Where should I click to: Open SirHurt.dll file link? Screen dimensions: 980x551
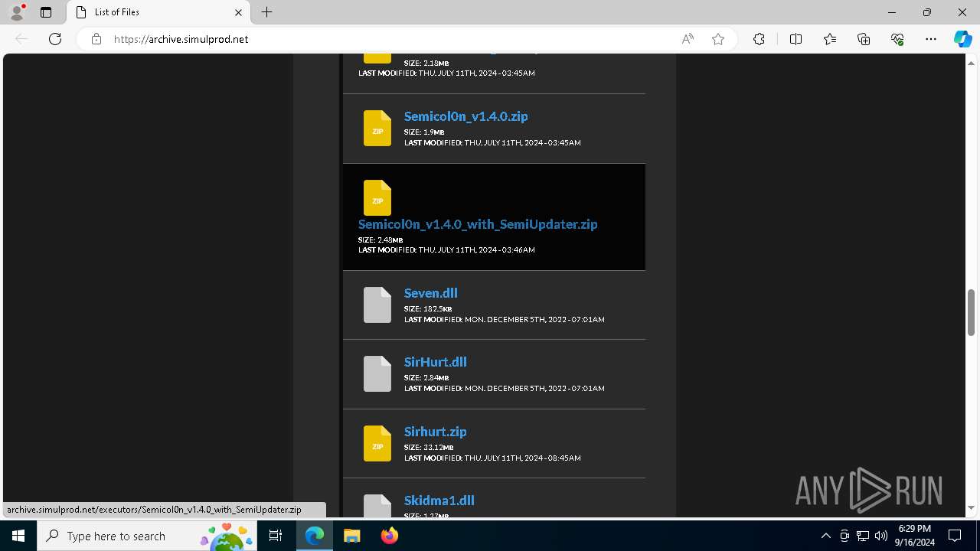tap(435, 362)
